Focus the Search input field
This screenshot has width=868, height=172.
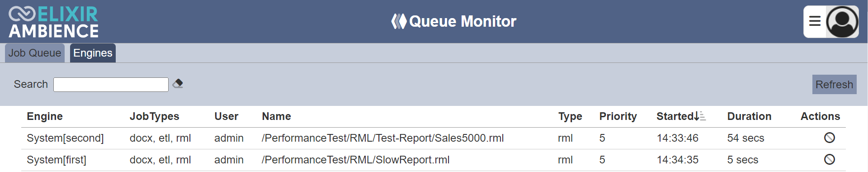pyautogui.click(x=111, y=85)
